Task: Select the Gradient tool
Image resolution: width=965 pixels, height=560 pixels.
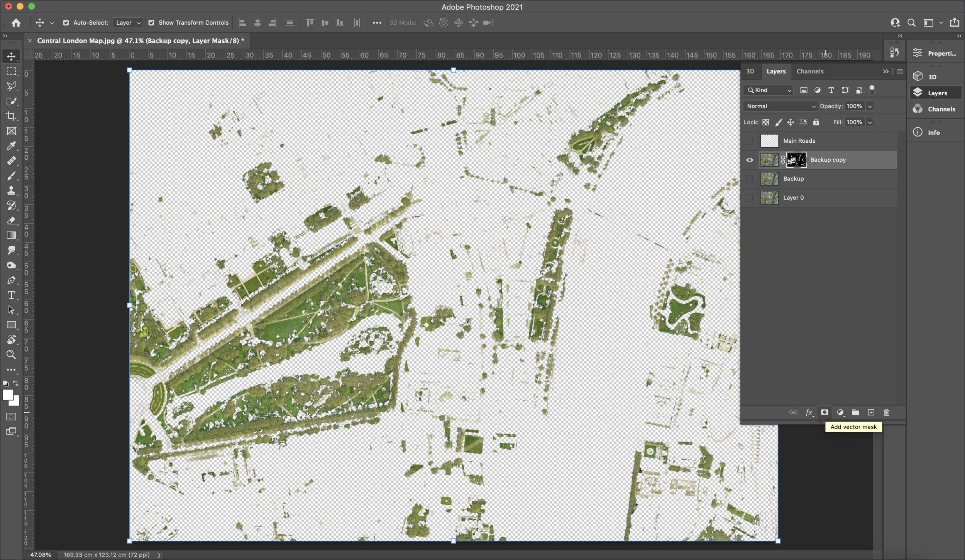Action: [11, 235]
